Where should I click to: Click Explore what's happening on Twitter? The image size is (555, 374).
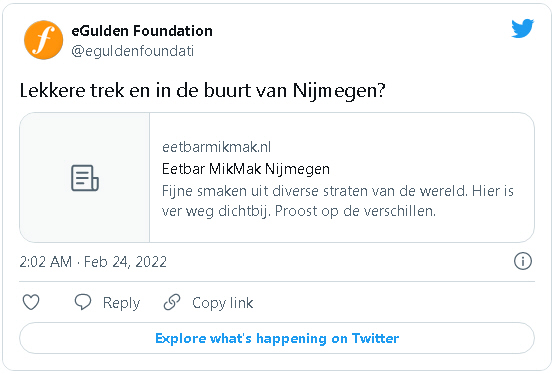(277, 338)
